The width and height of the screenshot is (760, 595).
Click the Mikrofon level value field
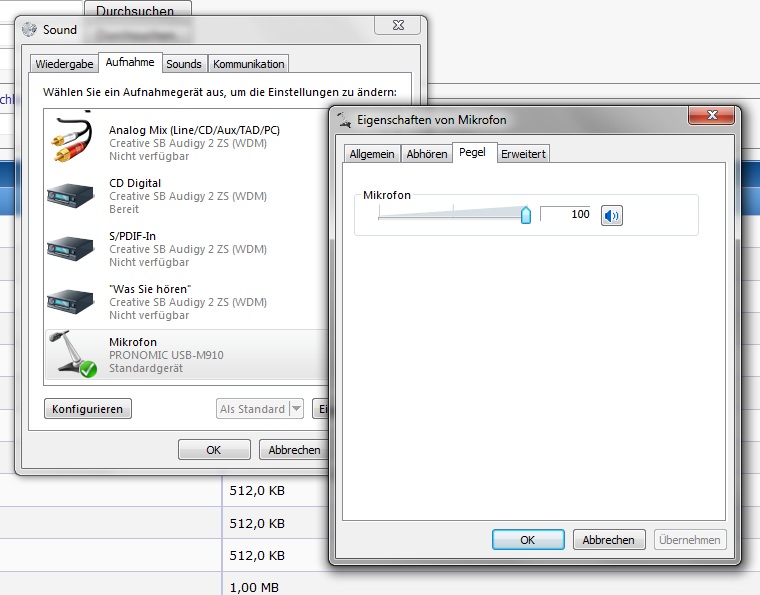pos(565,214)
